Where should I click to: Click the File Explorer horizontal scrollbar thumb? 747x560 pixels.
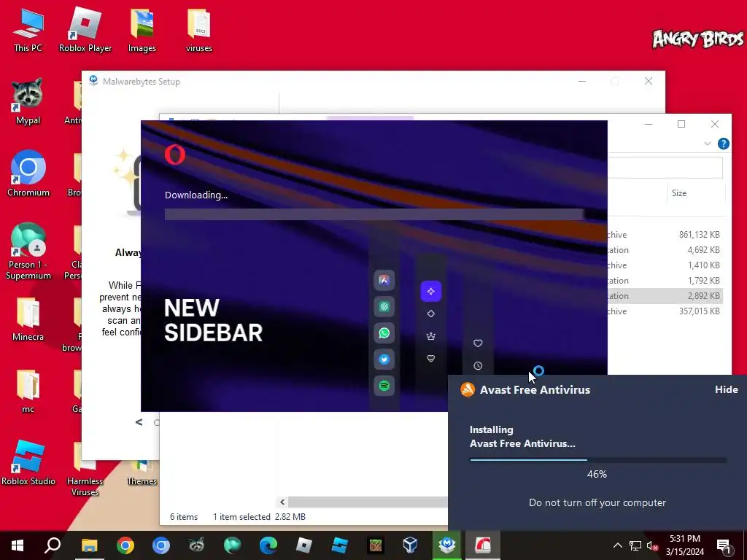368,502
